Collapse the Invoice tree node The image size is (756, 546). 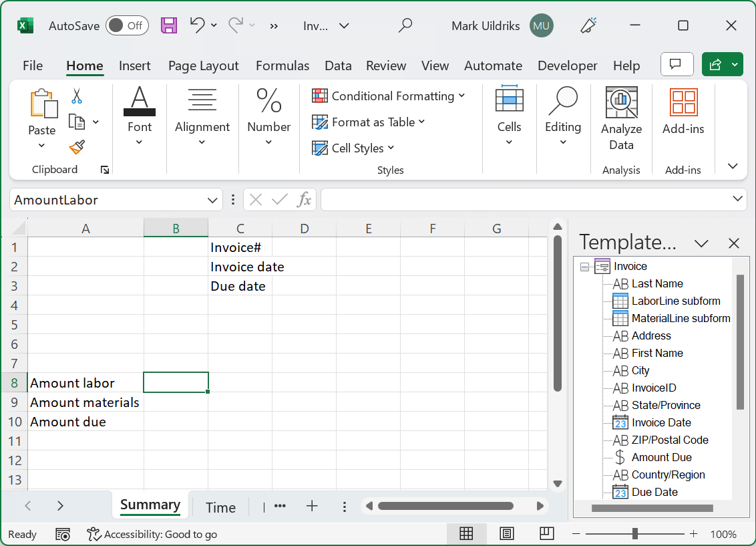click(x=584, y=266)
